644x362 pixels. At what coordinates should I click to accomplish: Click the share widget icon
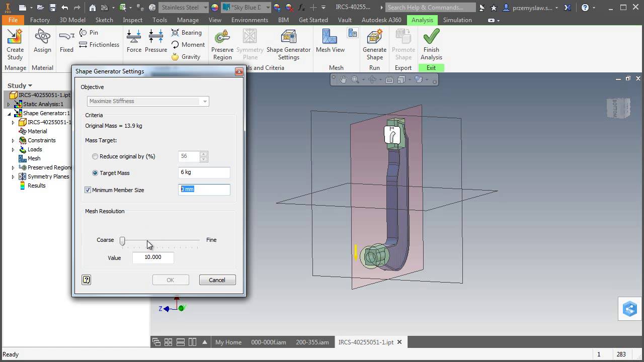point(630,309)
